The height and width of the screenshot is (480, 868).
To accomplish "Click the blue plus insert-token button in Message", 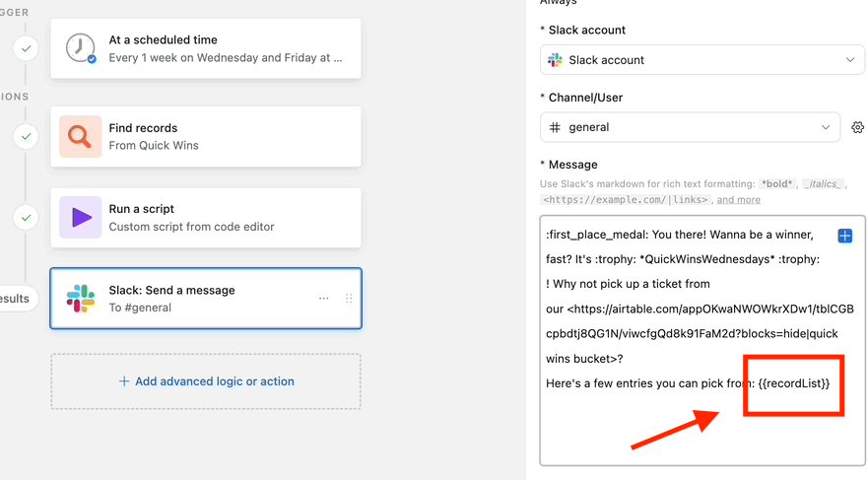I will point(844,236).
